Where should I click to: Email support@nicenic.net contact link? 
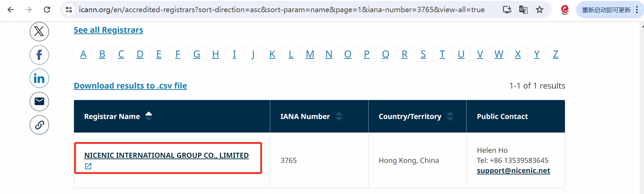point(513,171)
